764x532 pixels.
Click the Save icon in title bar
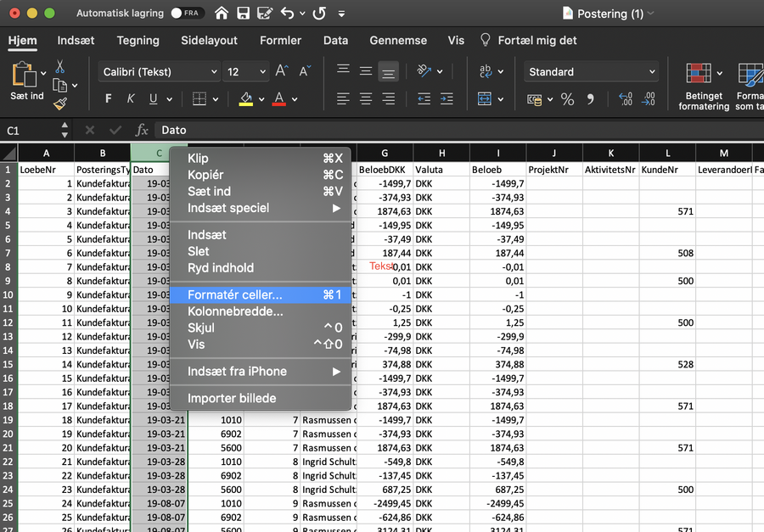tap(244, 14)
